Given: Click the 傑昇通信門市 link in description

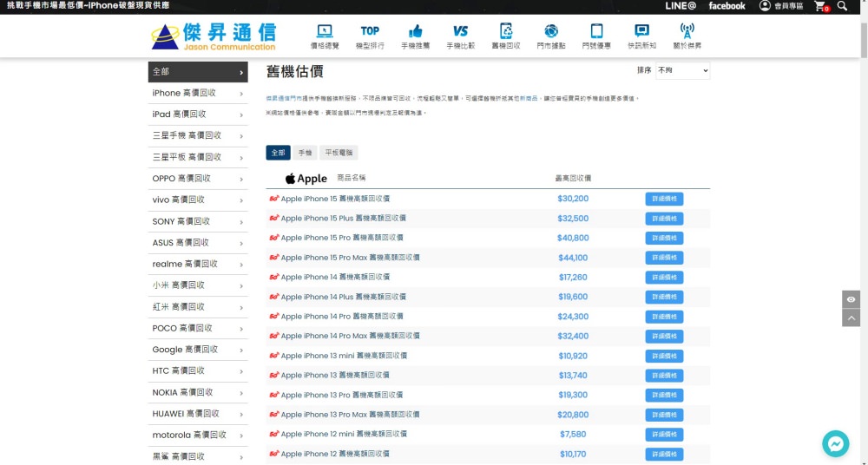Looking at the screenshot, I should point(284,99).
